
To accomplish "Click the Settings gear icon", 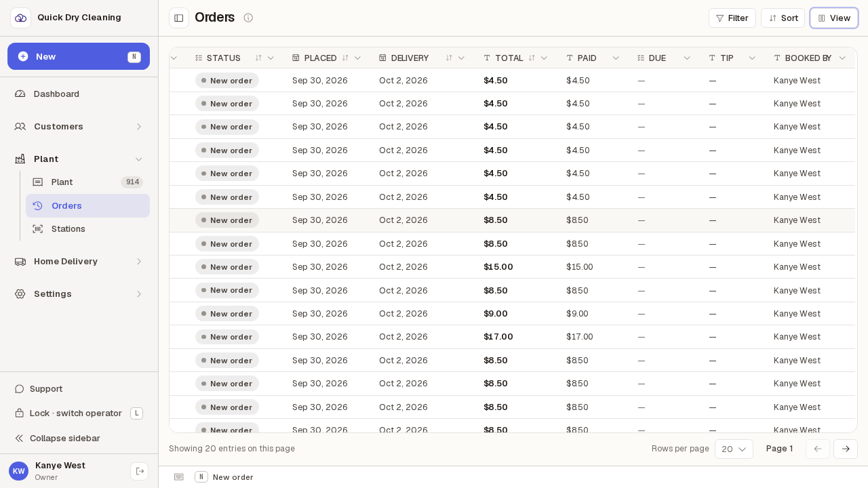I will (x=20, y=294).
